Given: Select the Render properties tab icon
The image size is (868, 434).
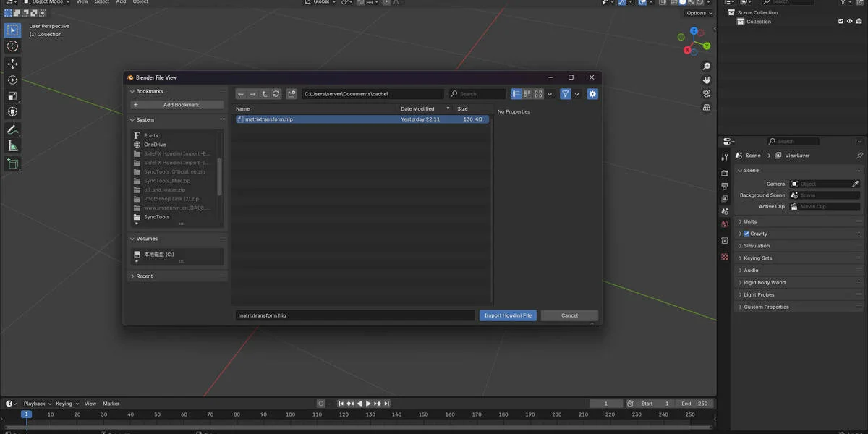Looking at the screenshot, I should (725, 173).
